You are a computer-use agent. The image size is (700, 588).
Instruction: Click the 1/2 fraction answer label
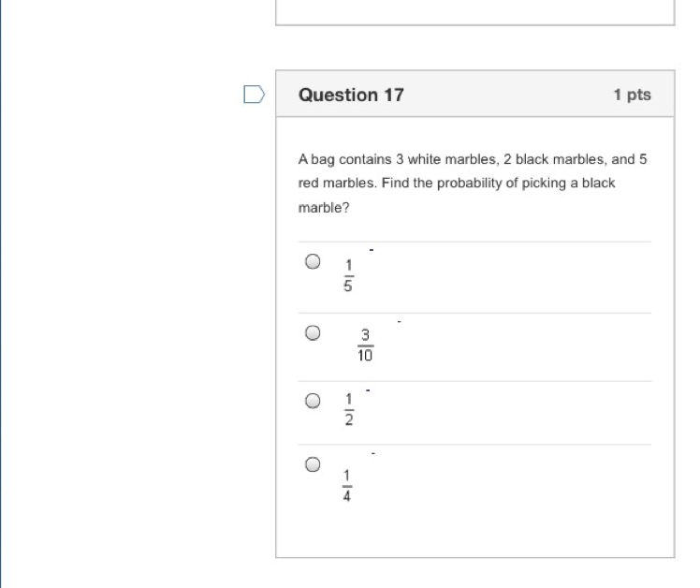[x=347, y=409]
